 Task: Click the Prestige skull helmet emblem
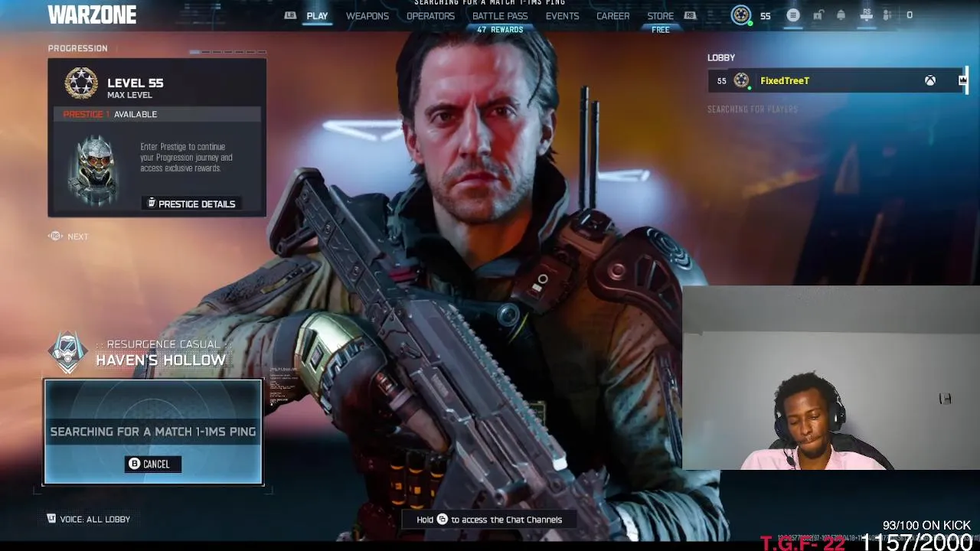(x=93, y=170)
